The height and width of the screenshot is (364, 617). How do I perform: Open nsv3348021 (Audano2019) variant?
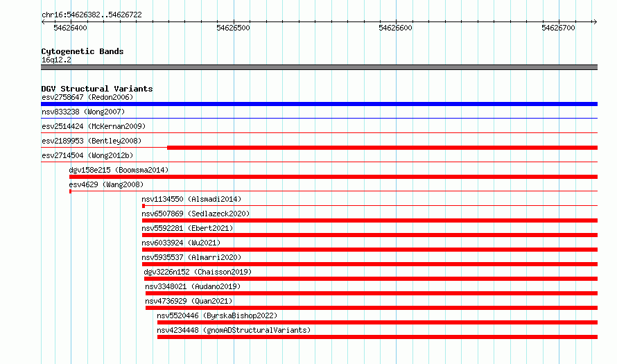point(193,286)
